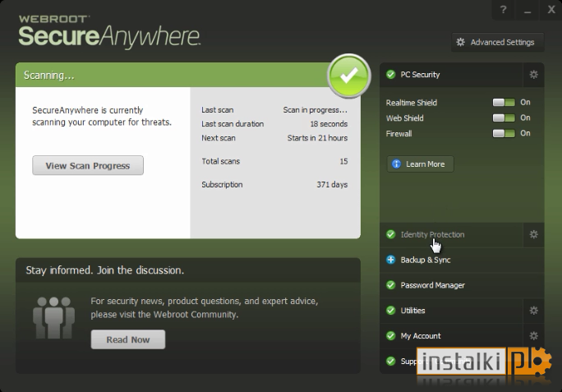Click 'Starts in 21 hours' value
Image resolution: width=562 pixels, height=392 pixels.
click(x=317, y=138)
